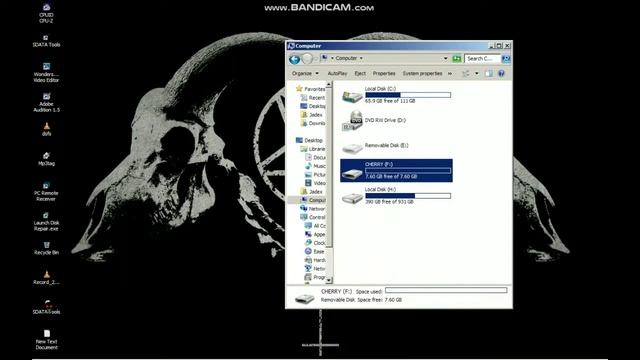Open dropdown arrow before Computer in breadcrumb
This screenshot has width=640, height=360.
(x=332, y=58)
